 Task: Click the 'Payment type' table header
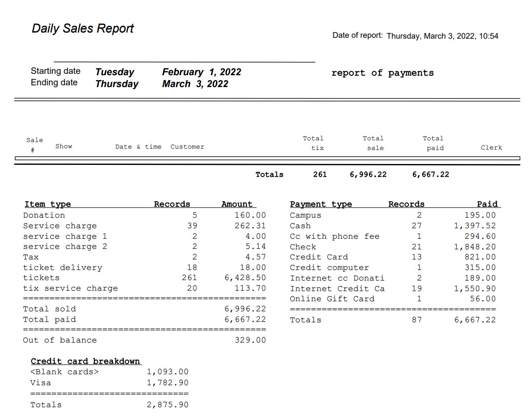[x=321, y=204]
